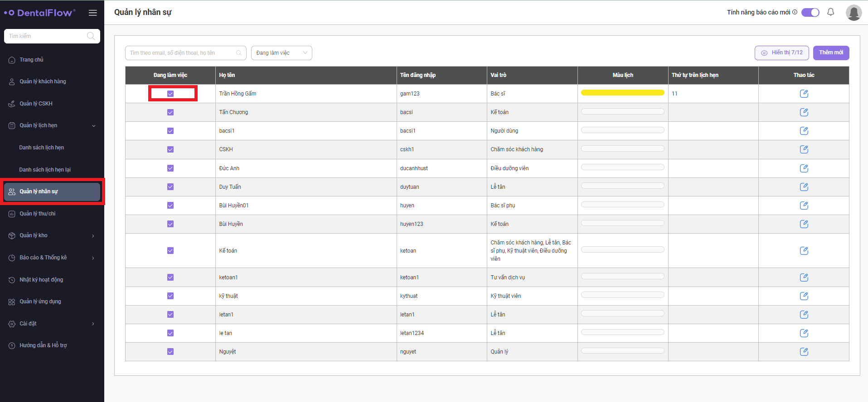This screenshot has width=868, height=402.
Task: Click yellow calendar color of Trần Hồng Gấm
Action: click(623, 93)
